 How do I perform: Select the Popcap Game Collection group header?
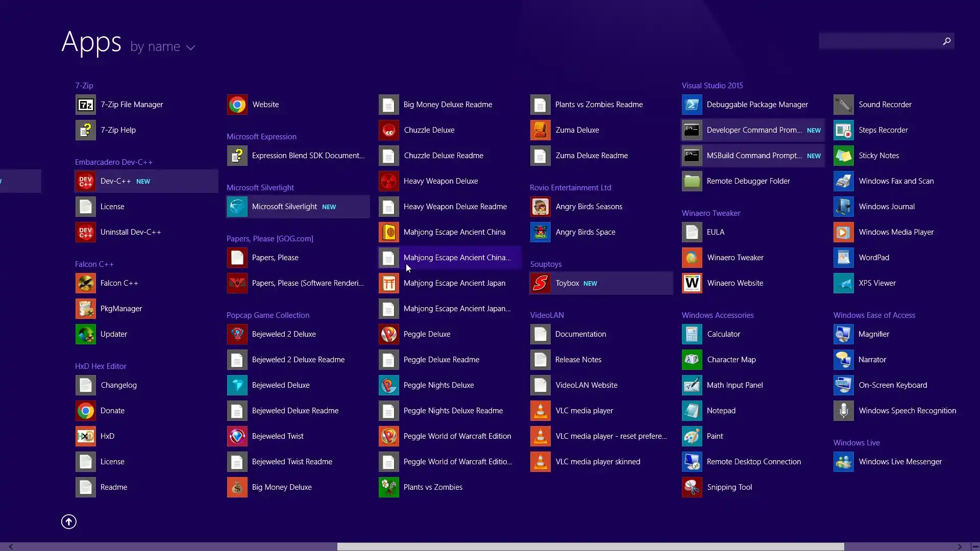point(268,315)
